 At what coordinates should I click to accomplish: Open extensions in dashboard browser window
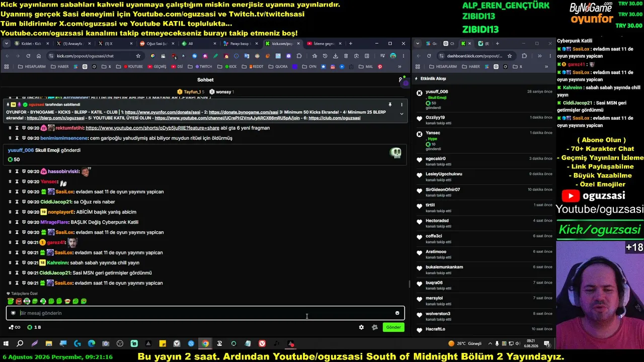(524, 56)
